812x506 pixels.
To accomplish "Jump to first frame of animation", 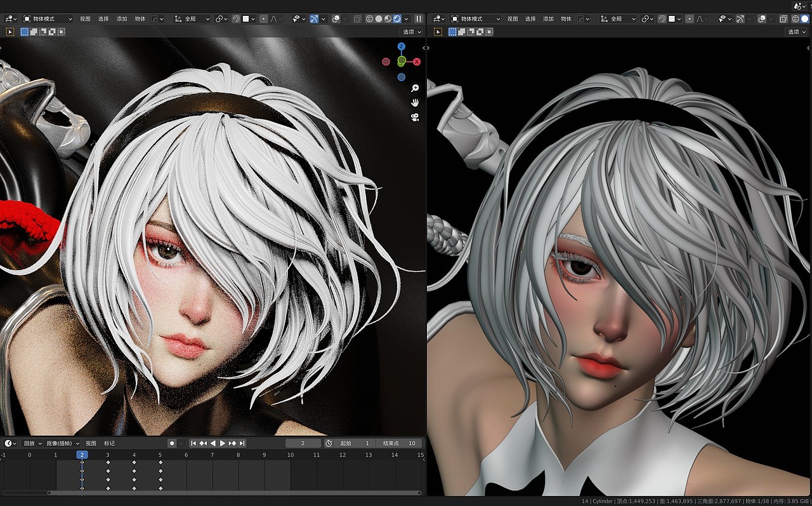I will 194,443.
